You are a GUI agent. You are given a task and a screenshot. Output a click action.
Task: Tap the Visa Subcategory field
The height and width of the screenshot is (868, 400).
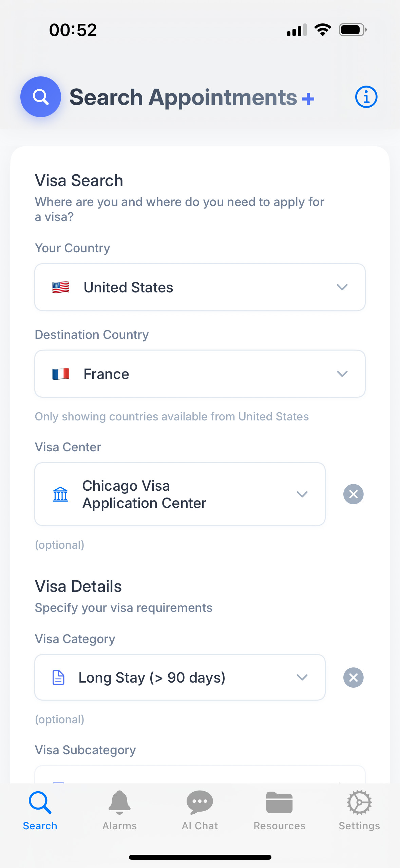pyautogui.click(x=200, y=776)
